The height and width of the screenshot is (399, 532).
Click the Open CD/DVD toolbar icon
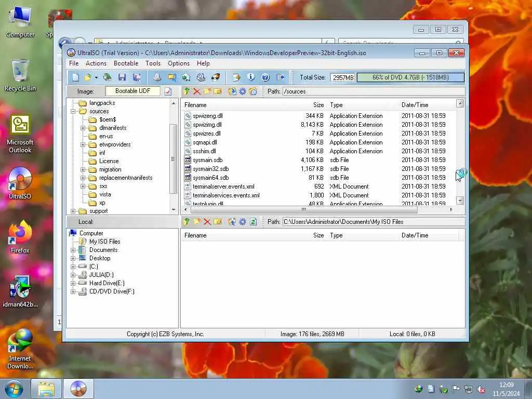pos(108,77)
